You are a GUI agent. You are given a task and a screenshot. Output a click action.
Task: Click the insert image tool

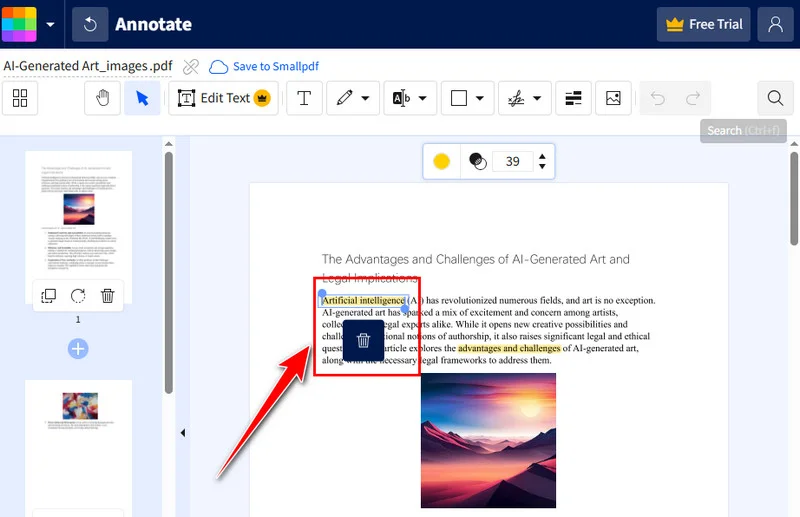(x=613, y=98)
